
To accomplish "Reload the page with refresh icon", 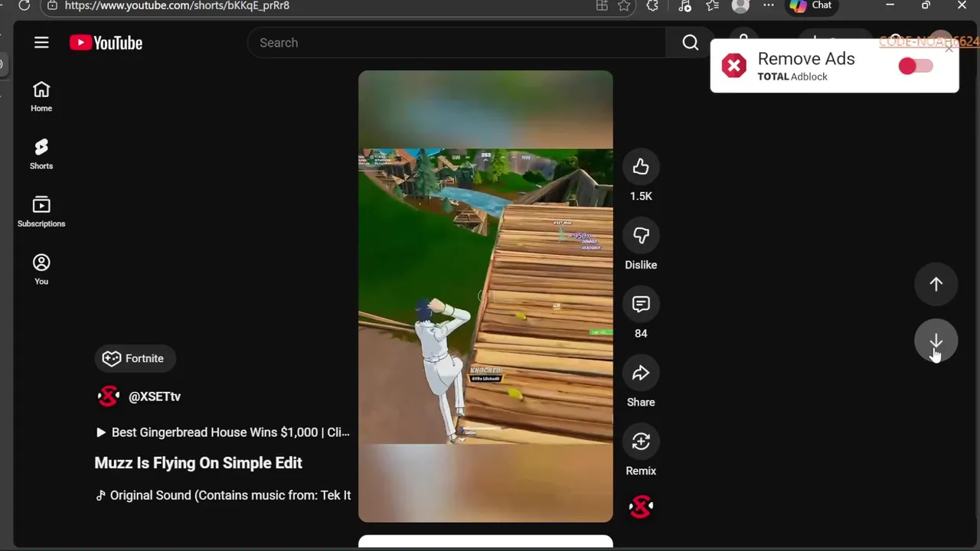I will point(24,5).
